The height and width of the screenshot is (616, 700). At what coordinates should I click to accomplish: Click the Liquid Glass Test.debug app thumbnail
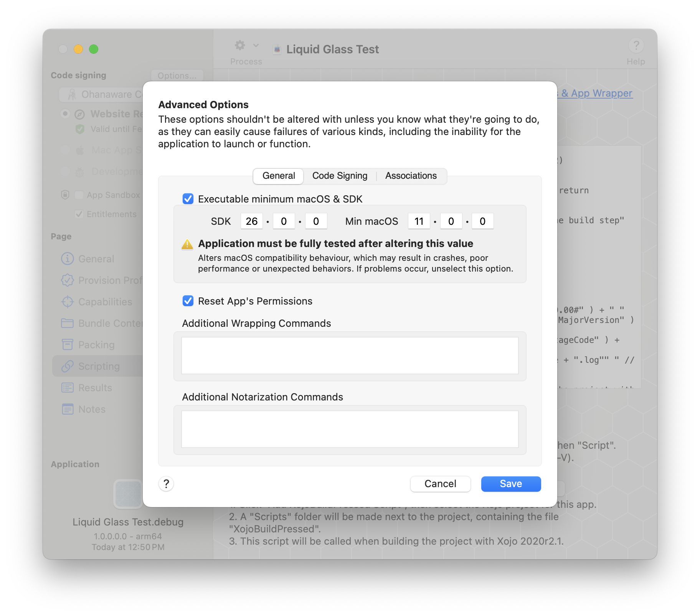pyautogui.click(x=128, y=494)
